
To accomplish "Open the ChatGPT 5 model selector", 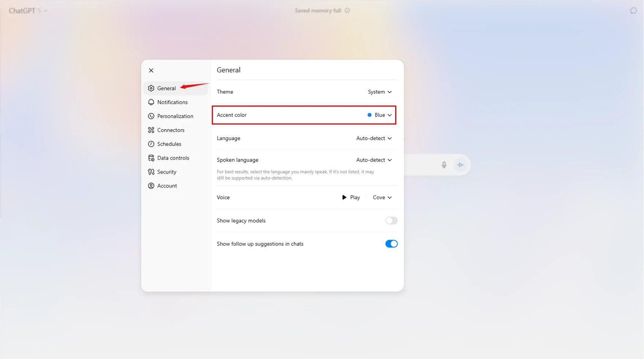I will 28,11.
